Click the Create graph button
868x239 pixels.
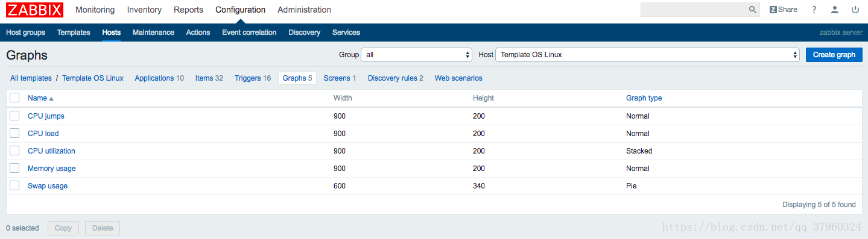point(834,55)
